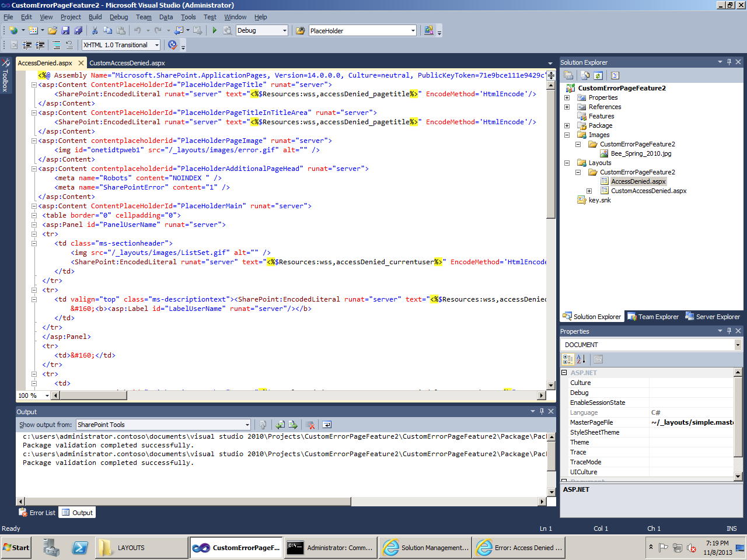Click the Increase Indent toolbar icon
Viewport: 747px width, 560px height.
40,45
